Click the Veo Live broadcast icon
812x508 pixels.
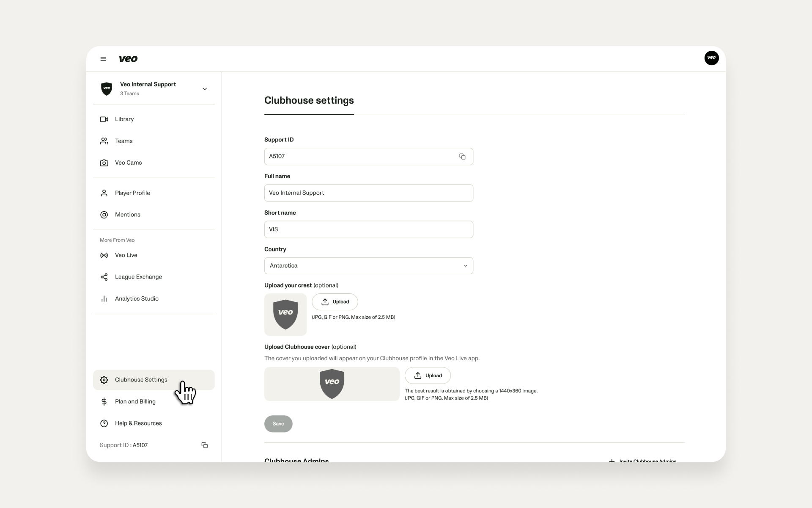[104, 255]
